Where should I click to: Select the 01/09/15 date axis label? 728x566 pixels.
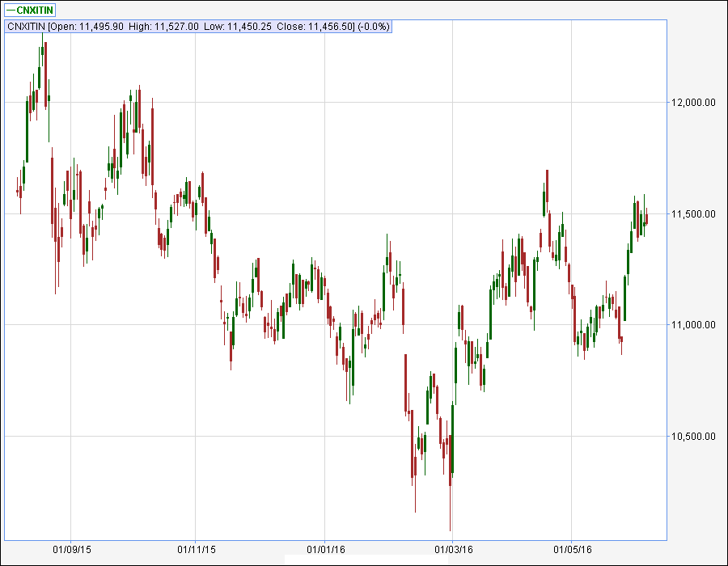(74, 547)
